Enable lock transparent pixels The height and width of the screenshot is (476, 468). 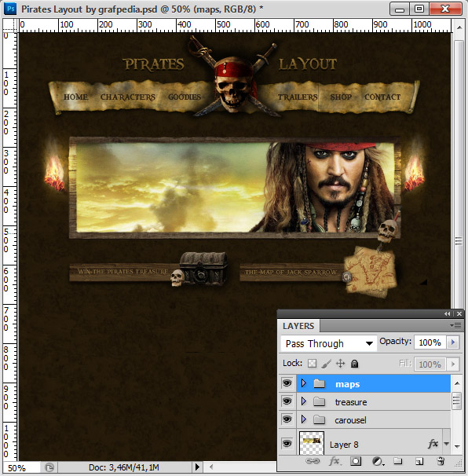(x=312, y=364)
